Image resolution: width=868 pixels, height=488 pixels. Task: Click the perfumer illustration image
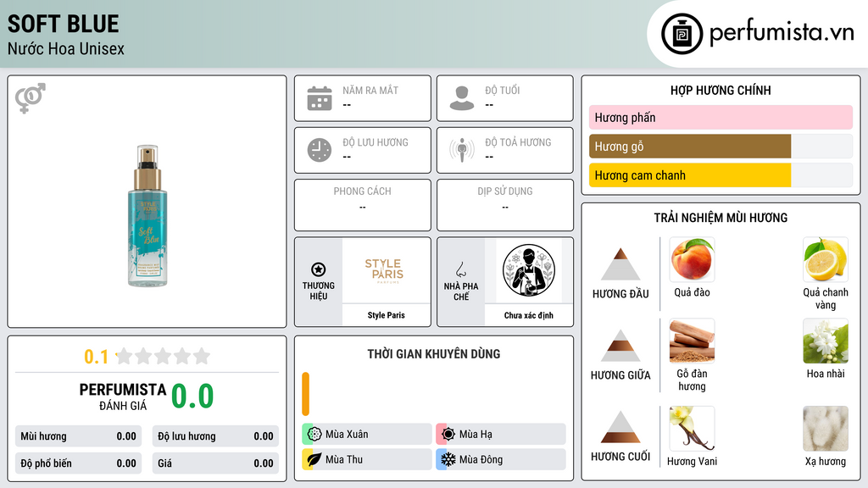(529, 270)
